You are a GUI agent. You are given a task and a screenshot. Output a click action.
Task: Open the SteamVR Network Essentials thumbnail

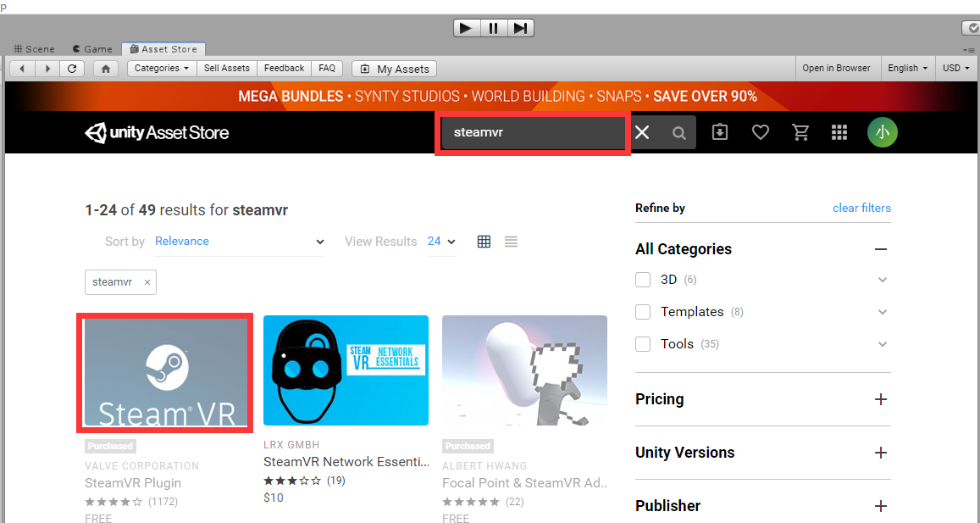pyautogui.click(x=346, y=370)
